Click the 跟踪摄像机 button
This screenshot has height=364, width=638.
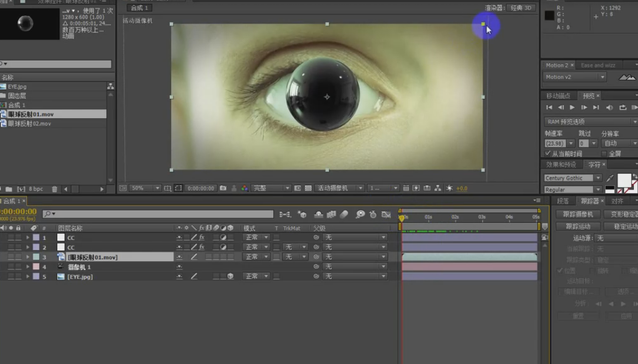[578, 214]
